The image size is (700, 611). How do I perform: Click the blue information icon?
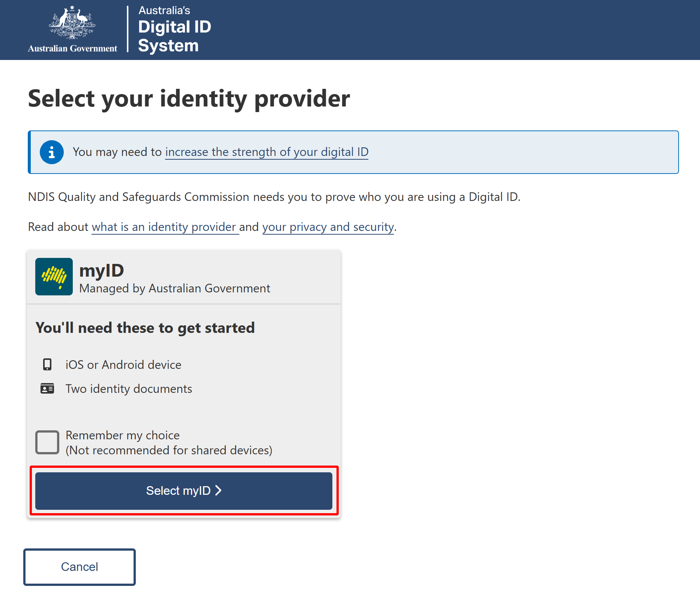tap(52, 152)
